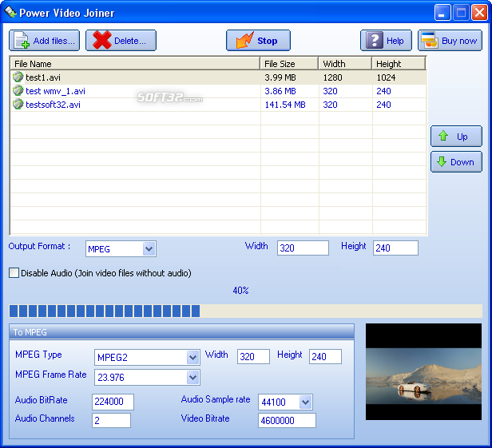Sort list by File Size column header
Viewport: 492px width, 448px height.
[x=289, y=64]
